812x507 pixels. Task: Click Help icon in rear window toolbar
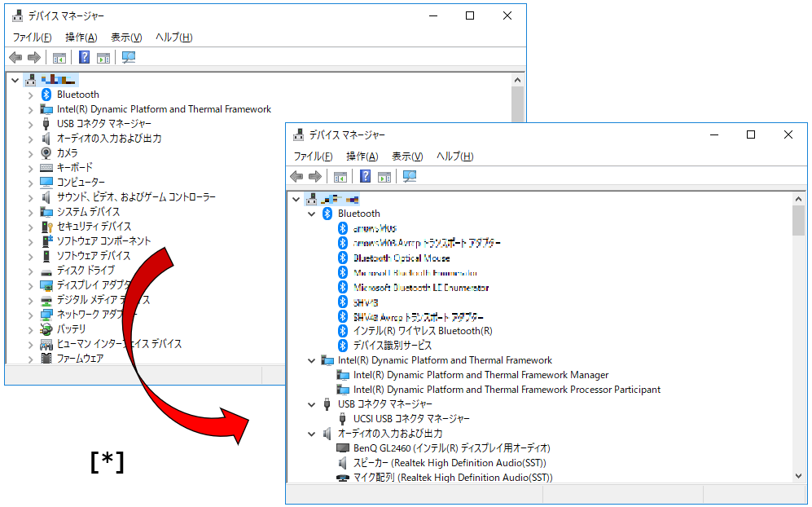pyautogui.click(x=84, y=57)
